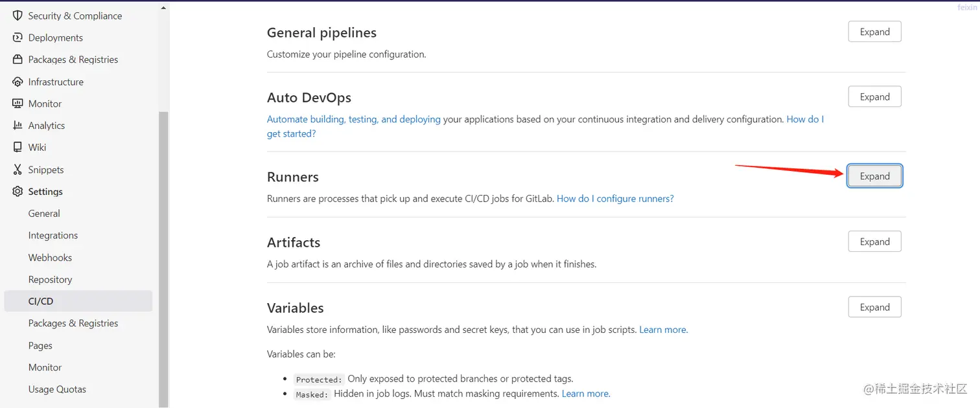Viewport: 980px width, 408px height.
Task: Click the Wiki book icon
Action: coord(17,148)
